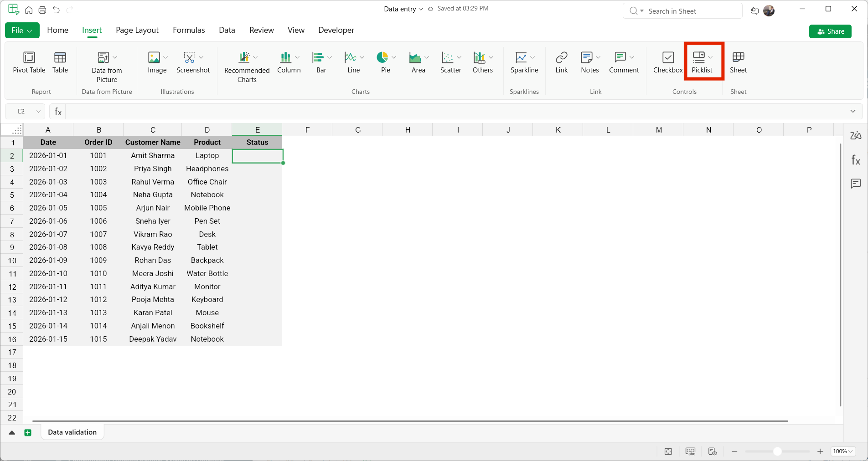Click the Search in Sheet field
868x461 pixels.
[x=682, y=11]
